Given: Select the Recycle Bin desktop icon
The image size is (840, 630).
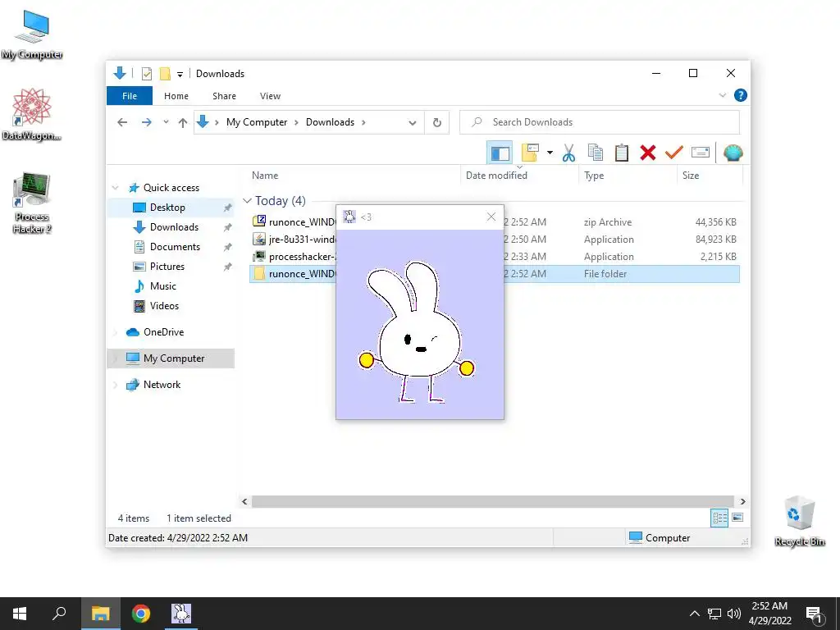Looking at the screenshot, I should click(799, 521).
